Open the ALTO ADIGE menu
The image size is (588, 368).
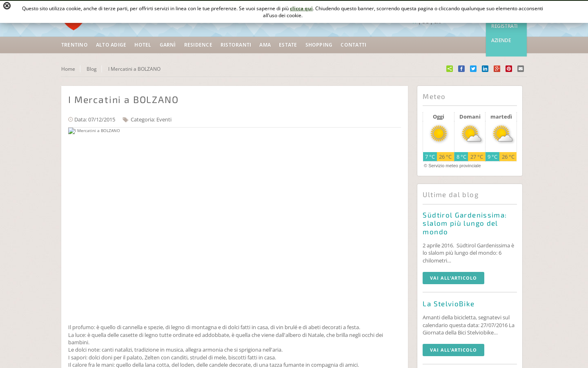click(x=111, y=45)
